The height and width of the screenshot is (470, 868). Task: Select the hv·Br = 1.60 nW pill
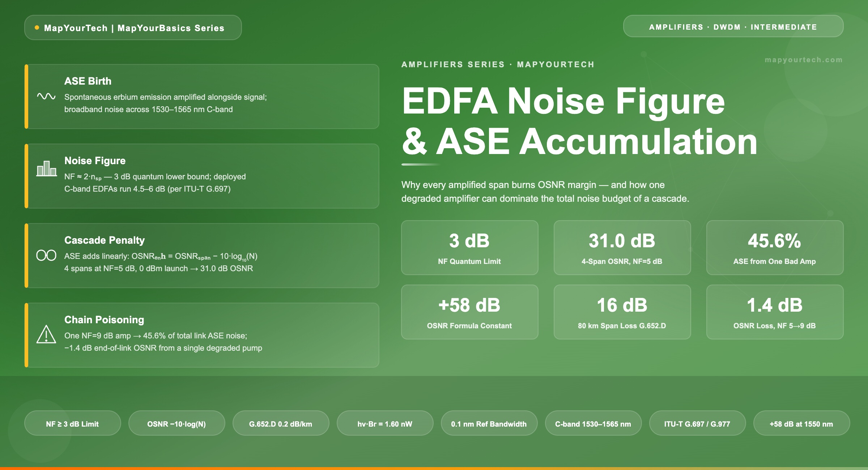point(385,423)
